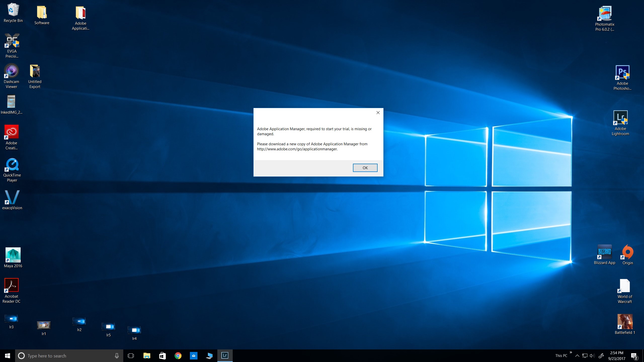This screenshot has width=644, height=362.
Task: Open the volume control in system tray
Action: click(x=592, y=356)
